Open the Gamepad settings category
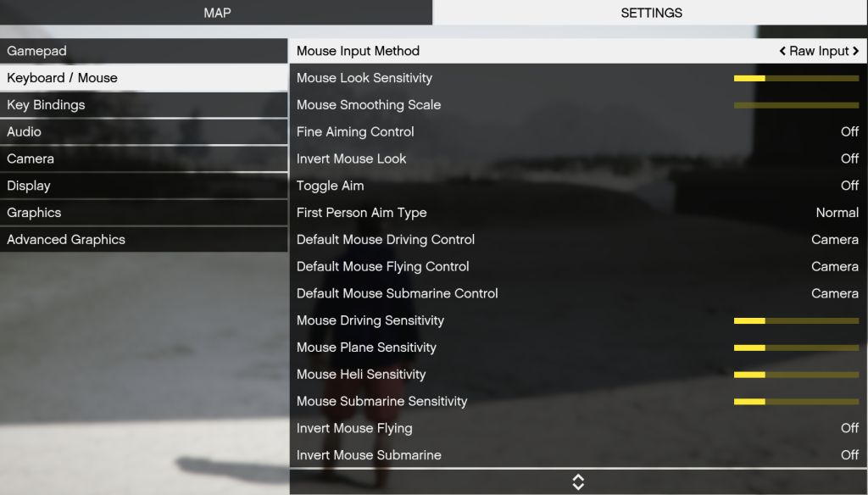Screen dimensions: 868x495 (144, 51)
